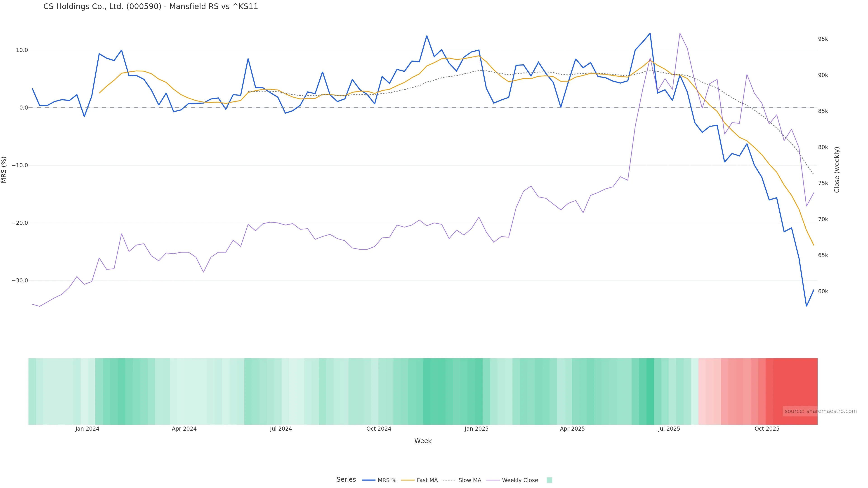
Task: Select the Apr 2024 x-axis label
Action: 184,429
